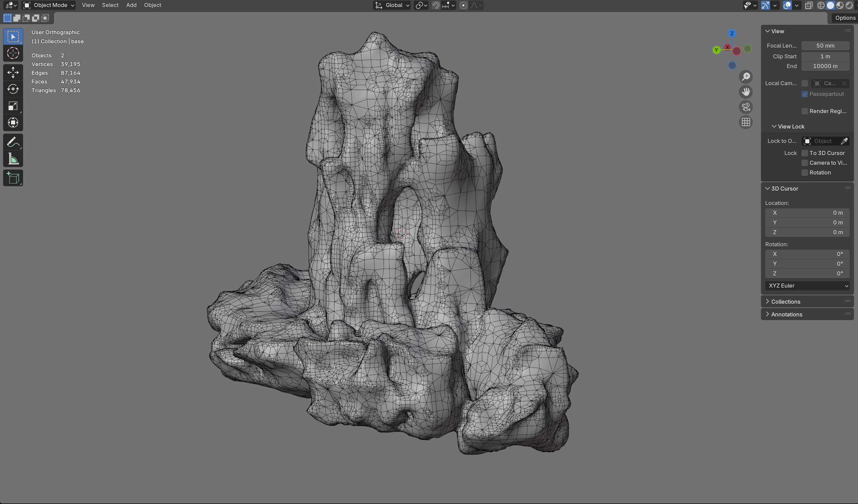Select the Annotate pencil tool
858x504 pixels.
[13, 142]
